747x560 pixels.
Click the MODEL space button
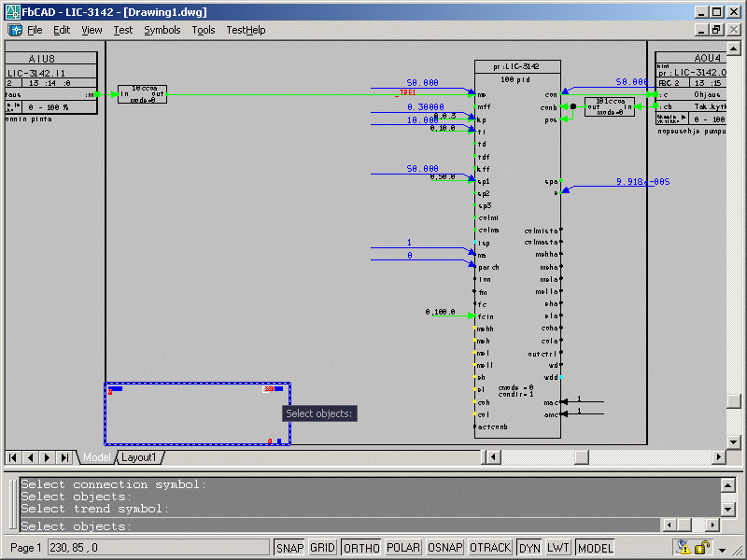pos(596,548)
